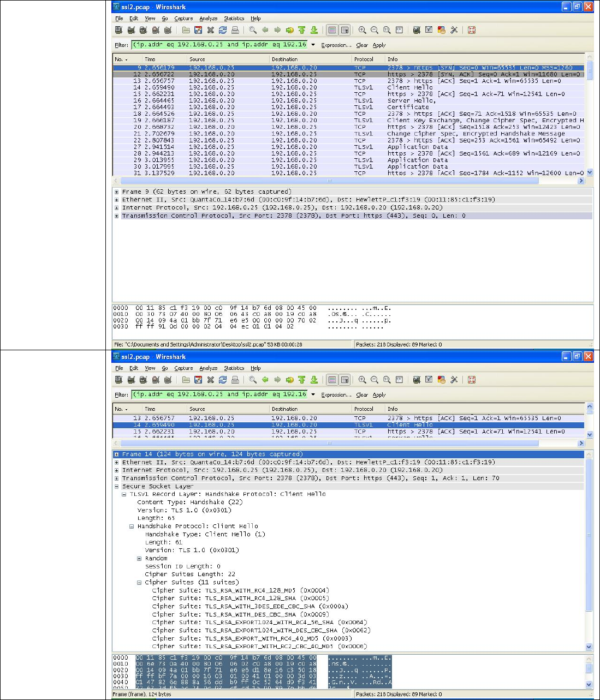600x700 pixels.
Task: Open Capture menu in lower window
Action: pyautogui.click(x=183, y=368)
